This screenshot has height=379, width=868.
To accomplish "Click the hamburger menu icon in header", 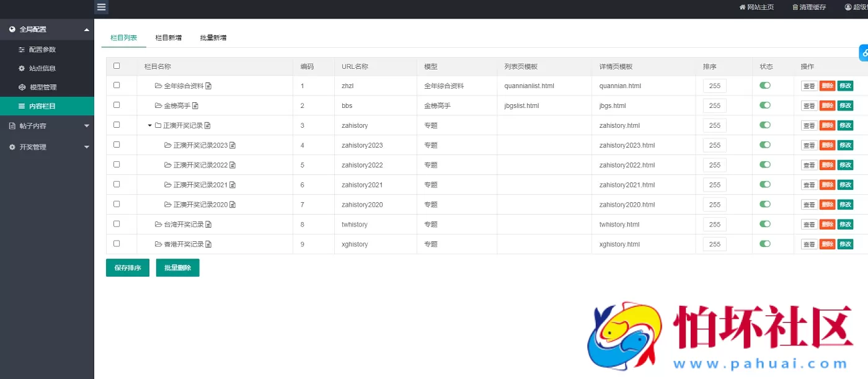I will pyautogui.click(x=102, y=7).
